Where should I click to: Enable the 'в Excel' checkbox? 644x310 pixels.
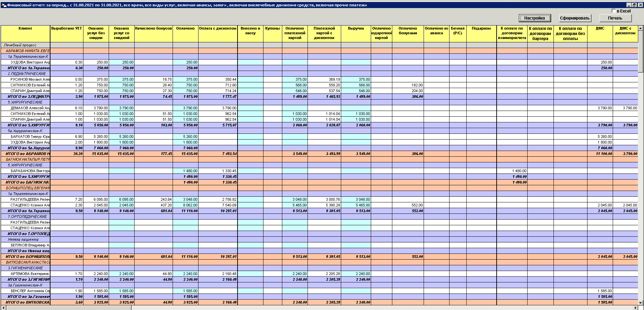point(614,11)
